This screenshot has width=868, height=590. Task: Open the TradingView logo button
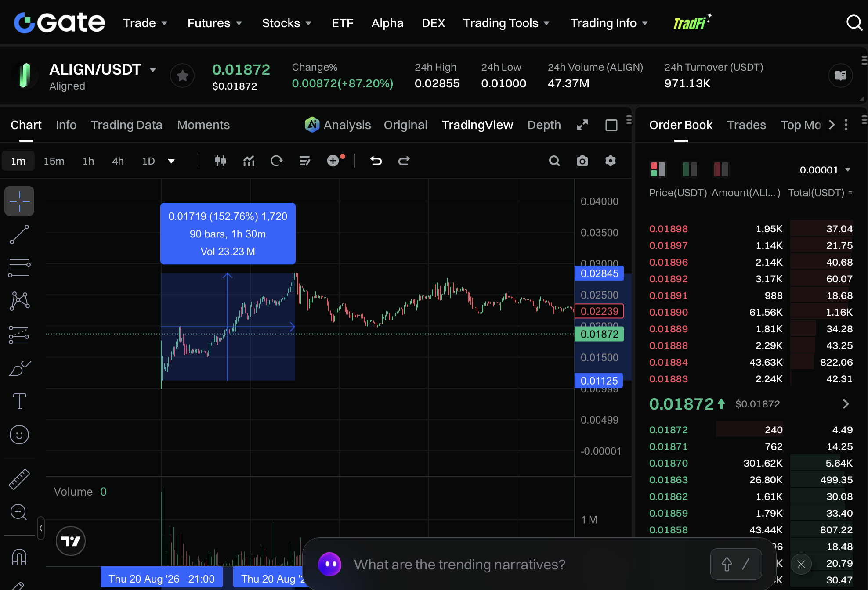(x=71, y=541)
